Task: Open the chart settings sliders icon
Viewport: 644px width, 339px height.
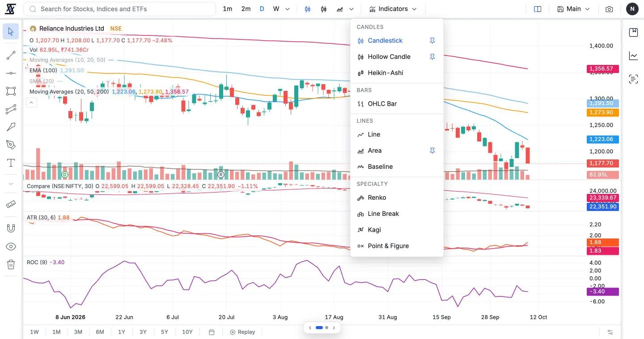Action: coord(610,332)
